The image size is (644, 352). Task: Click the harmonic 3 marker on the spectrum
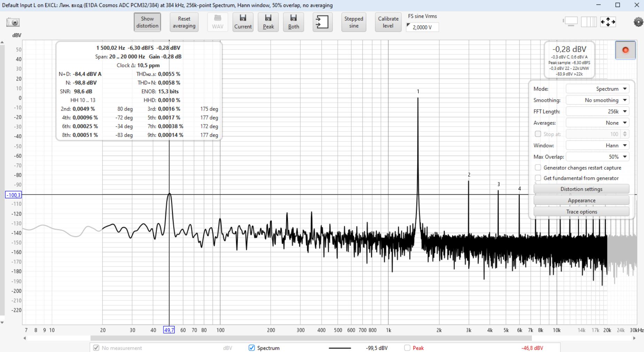click(x=499, y=184)
